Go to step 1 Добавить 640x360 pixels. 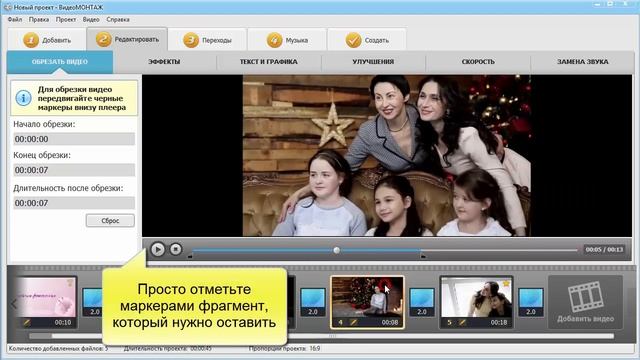tap(47, 40)
